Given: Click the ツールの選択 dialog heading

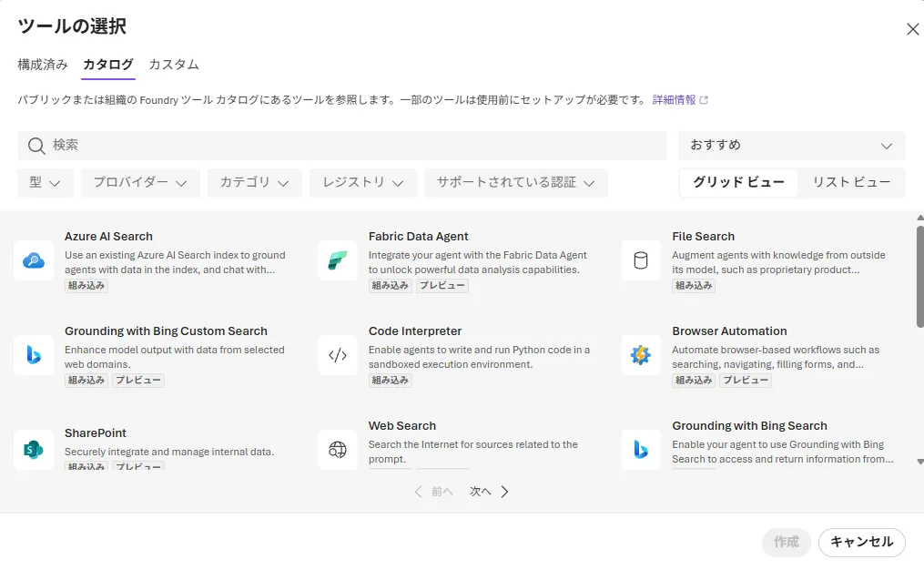Looking at the screenshot, I should pos(72,25).
